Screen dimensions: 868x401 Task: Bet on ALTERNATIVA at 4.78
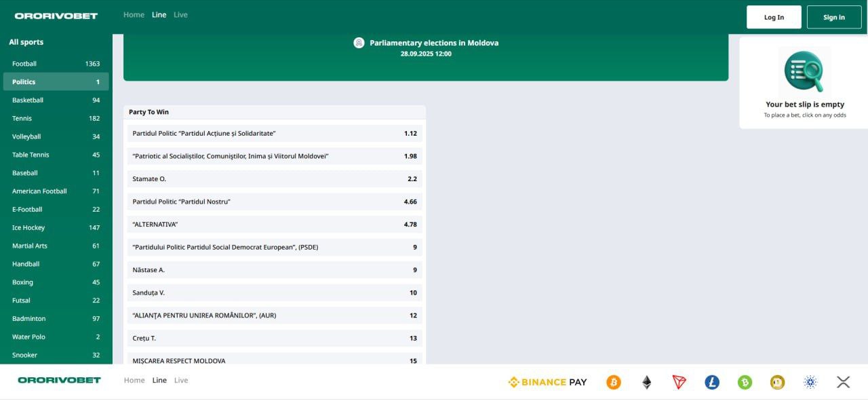coord(275,225)
